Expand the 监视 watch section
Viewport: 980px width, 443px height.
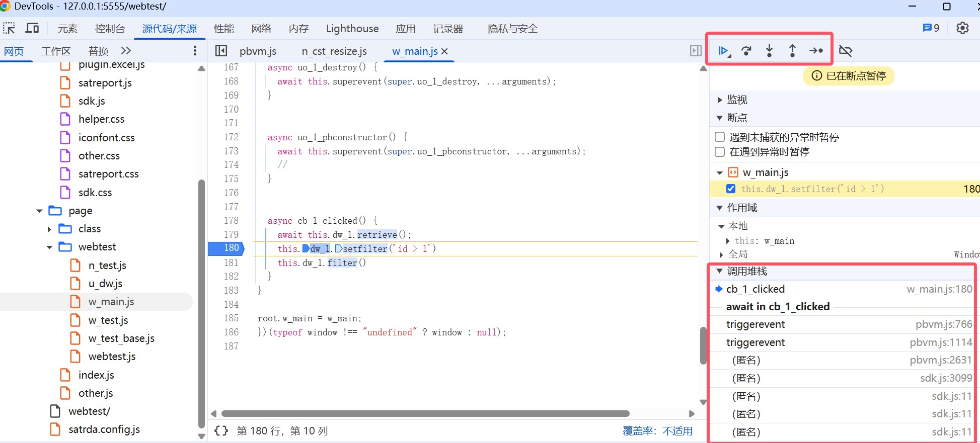720,100
